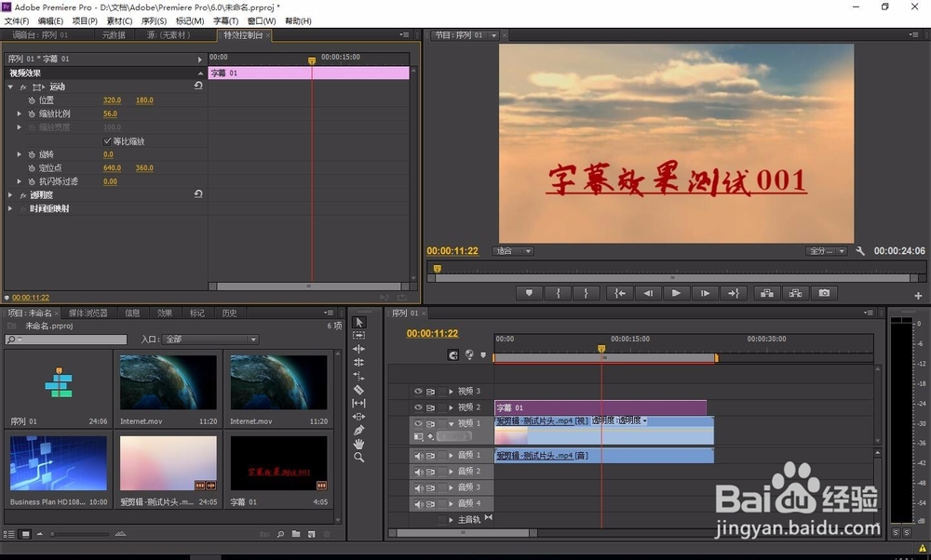
Task: Click the Mark Out button
Action: 586,293
